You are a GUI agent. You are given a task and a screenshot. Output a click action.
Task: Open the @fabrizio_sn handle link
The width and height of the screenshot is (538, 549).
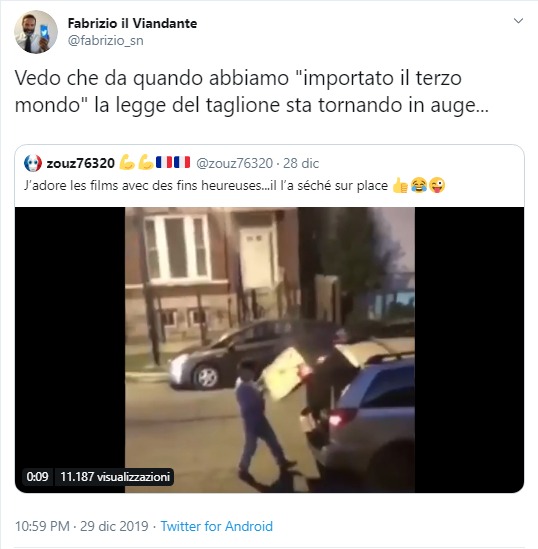[105, 41]
